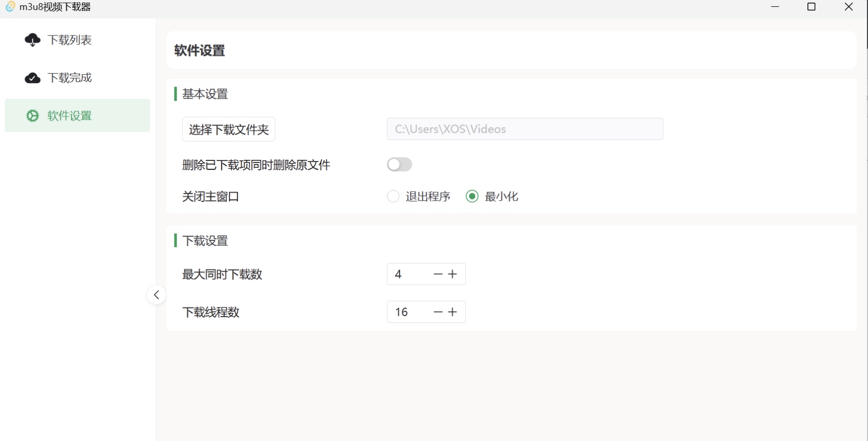Click the 下载线程数 value 16
The height and width of the screenshot is (441, 868).
tap(401, 312)
